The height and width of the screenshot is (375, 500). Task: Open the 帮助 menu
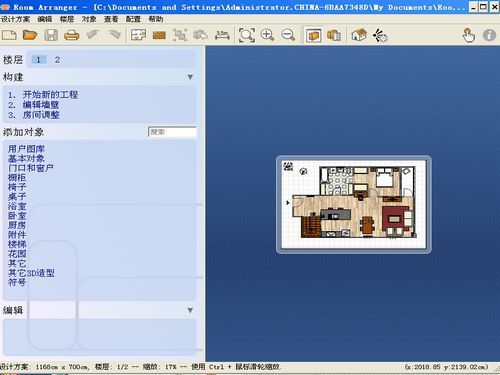pos(156,19)
